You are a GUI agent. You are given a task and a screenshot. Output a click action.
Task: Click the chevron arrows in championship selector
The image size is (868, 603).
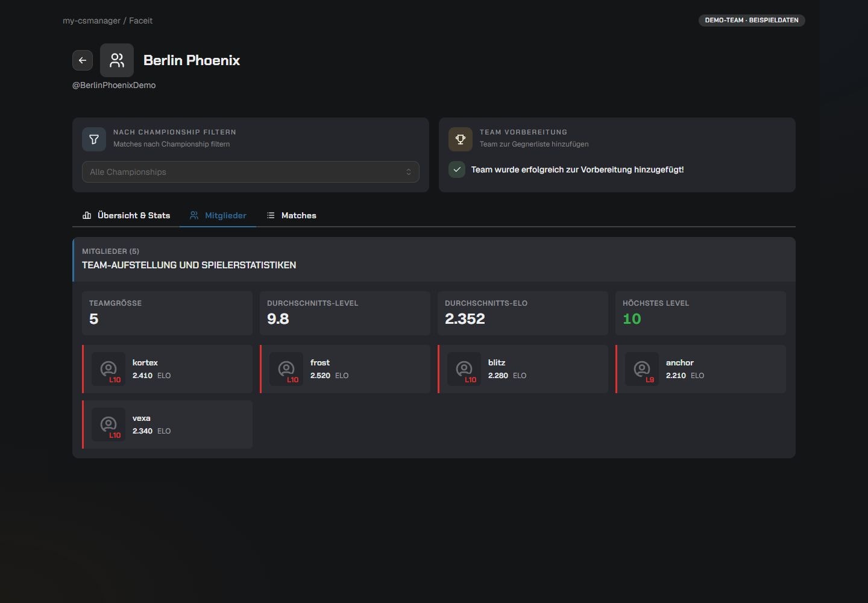click(x=409, y=172)
